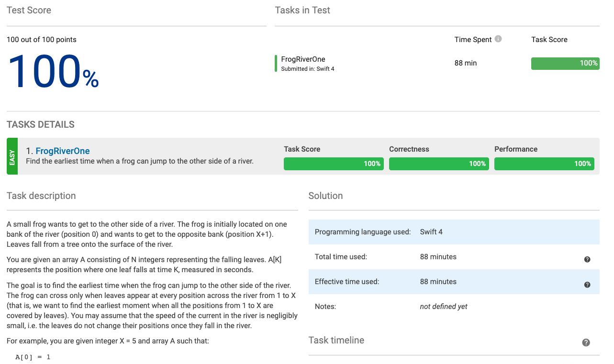This screenshot has width=614, height=364.
Task: Click the Task timeline heading
Action: (336, 341)
